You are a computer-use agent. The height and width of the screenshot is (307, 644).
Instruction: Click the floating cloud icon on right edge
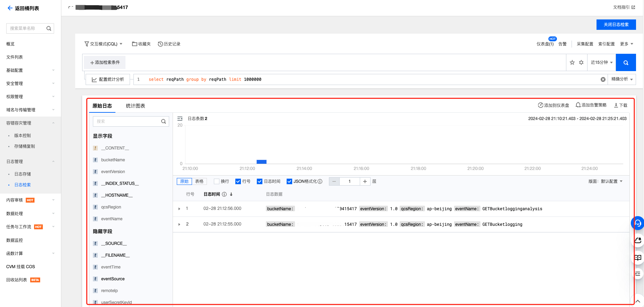[x=638, y=240]
